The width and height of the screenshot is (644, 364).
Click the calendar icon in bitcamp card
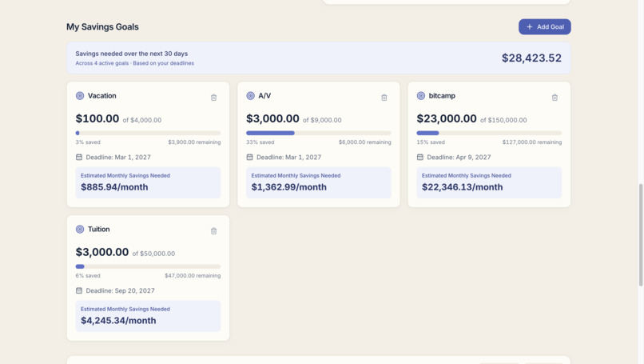[419, 157]
